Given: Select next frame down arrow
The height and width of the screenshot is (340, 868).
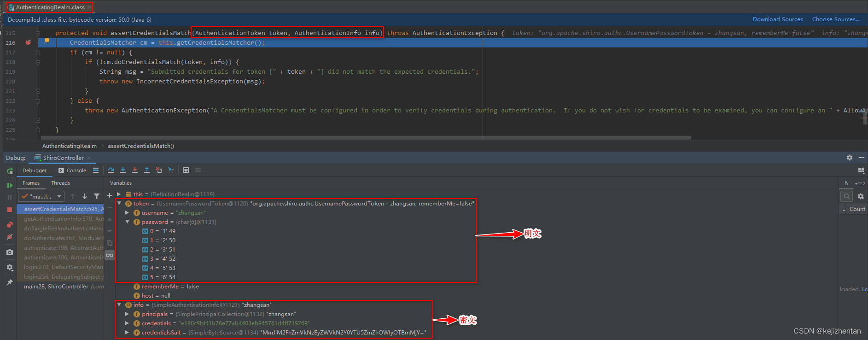Looking at the screenshot, I should click(85, 196).
